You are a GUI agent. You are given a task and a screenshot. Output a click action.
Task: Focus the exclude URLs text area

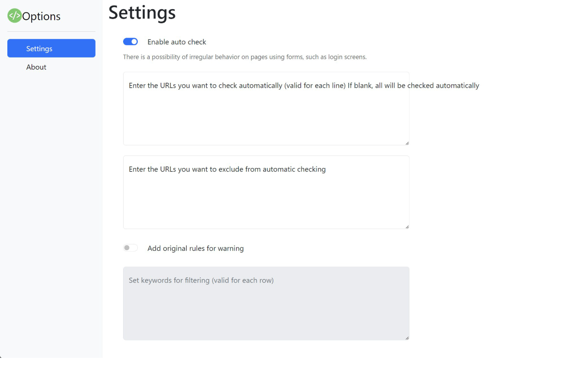pos(266,198)
